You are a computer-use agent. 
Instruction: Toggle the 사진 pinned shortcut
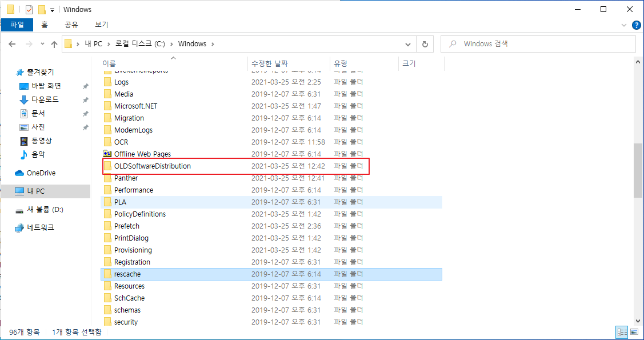tap(85, 127)
